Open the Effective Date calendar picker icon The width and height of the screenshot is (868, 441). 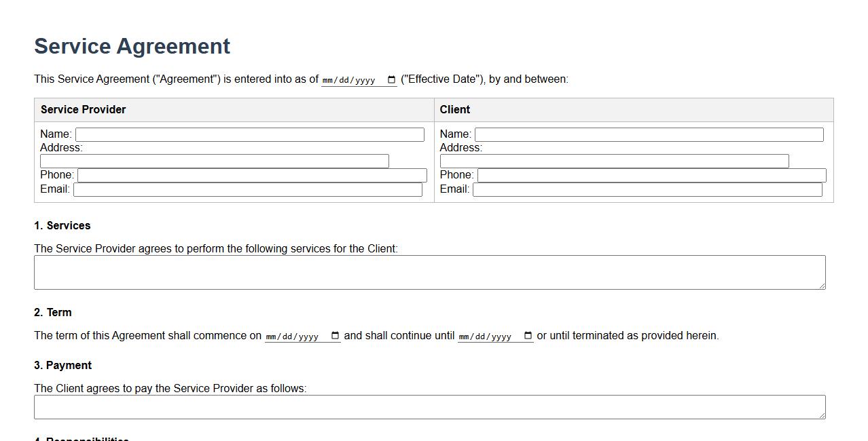click(x=391, y=79)
